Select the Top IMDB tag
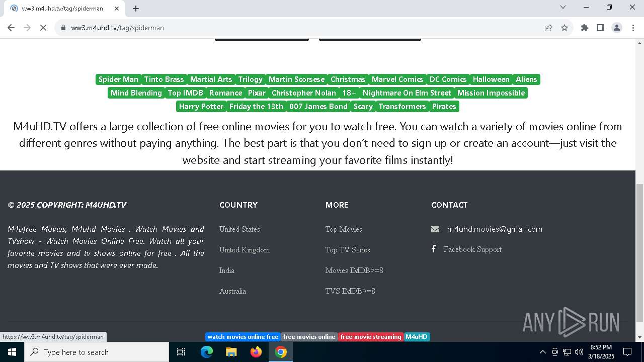The width and height of the screenshot is (644, 362). pos(186,93)
